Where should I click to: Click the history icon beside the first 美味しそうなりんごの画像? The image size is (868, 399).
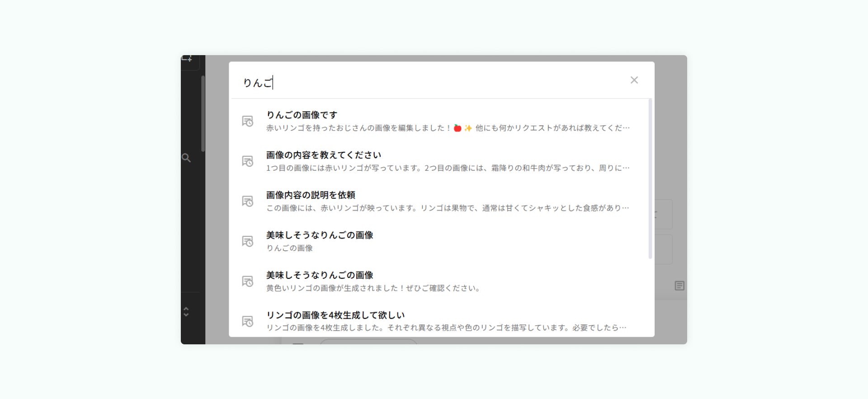tap(247, 241)
